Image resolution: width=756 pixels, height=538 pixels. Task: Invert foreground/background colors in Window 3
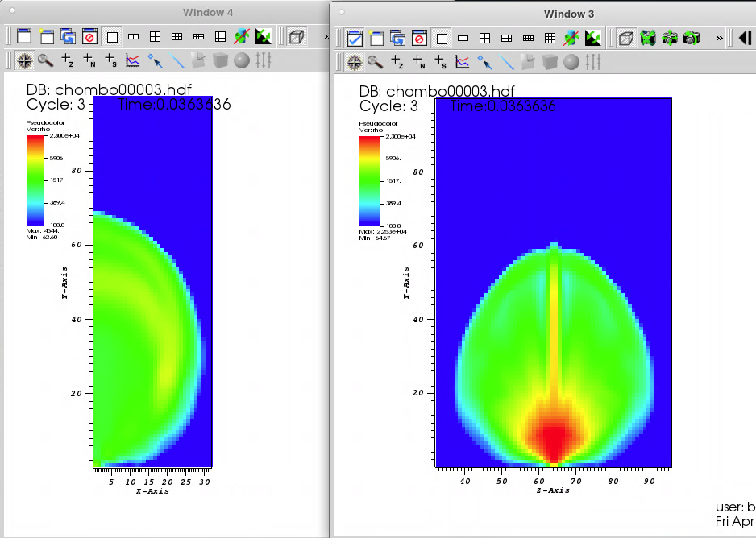[592, 38]
